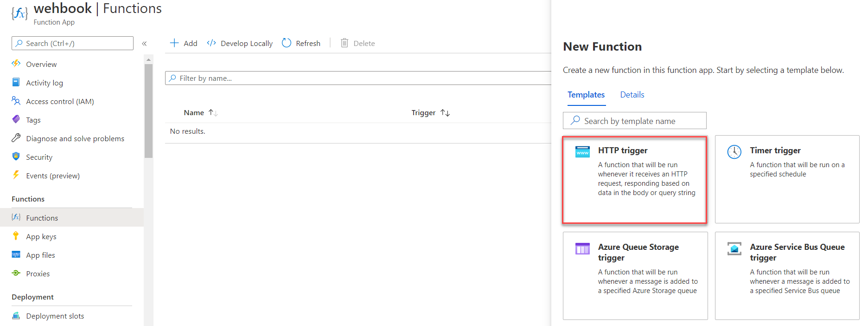
Task: Click the Functions fx icon in sidebar
Action: 16,217
